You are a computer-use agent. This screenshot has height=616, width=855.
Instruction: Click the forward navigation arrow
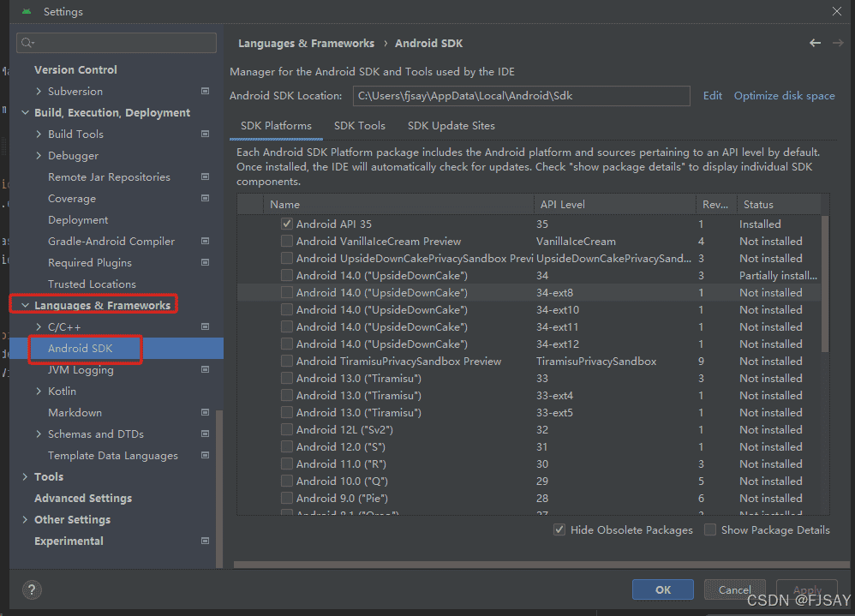(838, 42)
